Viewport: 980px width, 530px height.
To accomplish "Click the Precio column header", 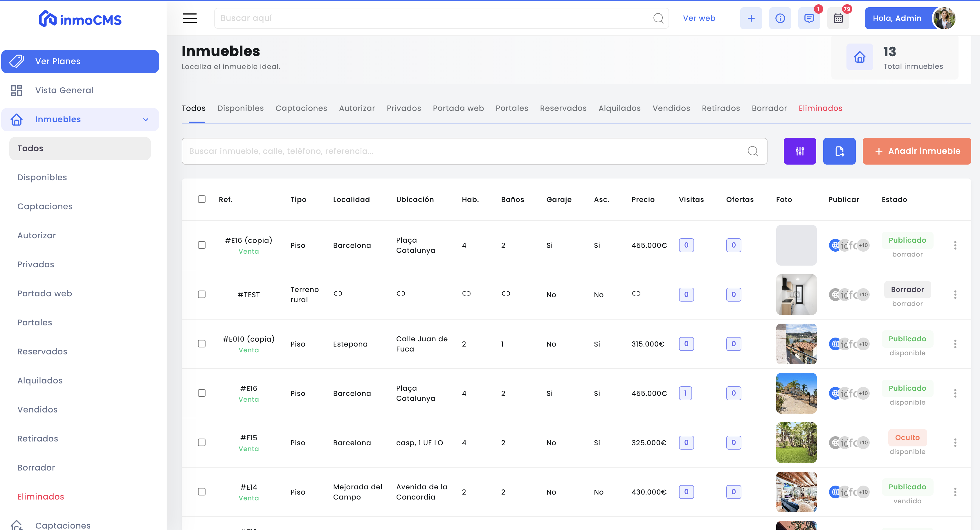I will coord(643,200).
